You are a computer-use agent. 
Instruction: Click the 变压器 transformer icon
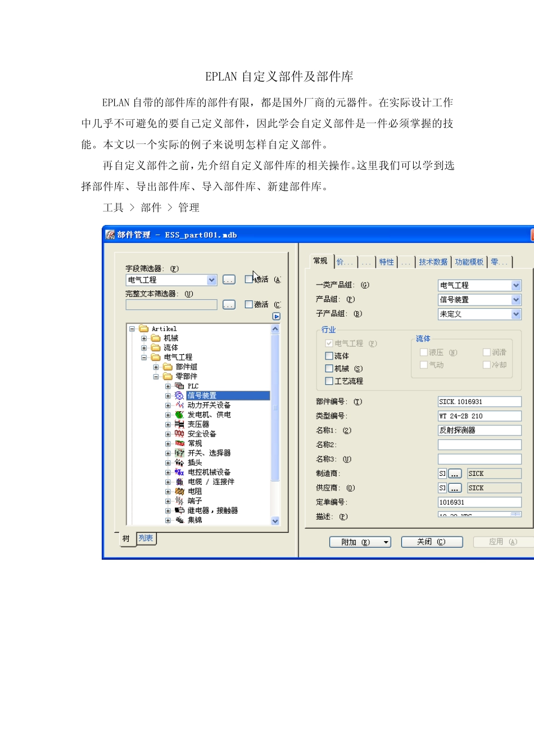[179, 424]
